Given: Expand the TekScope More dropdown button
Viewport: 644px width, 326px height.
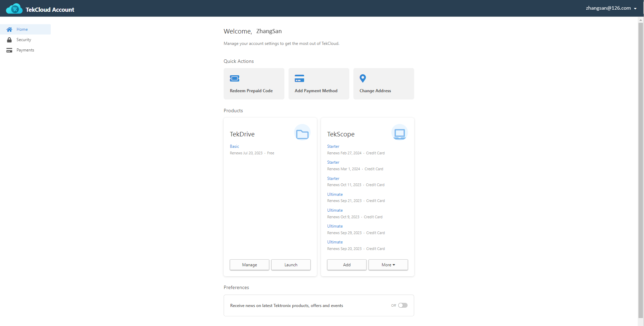Looking at the screenshot, I should pos(388,265).
